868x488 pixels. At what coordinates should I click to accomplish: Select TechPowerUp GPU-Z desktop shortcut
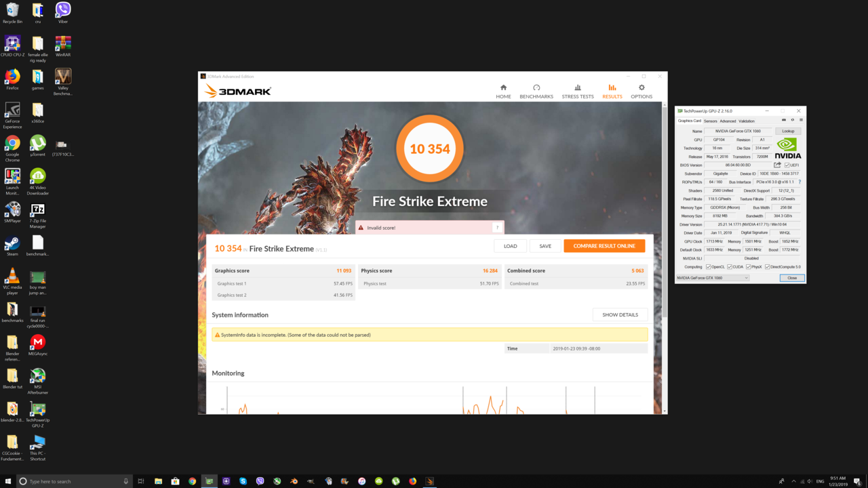click(x=38, y=415)
